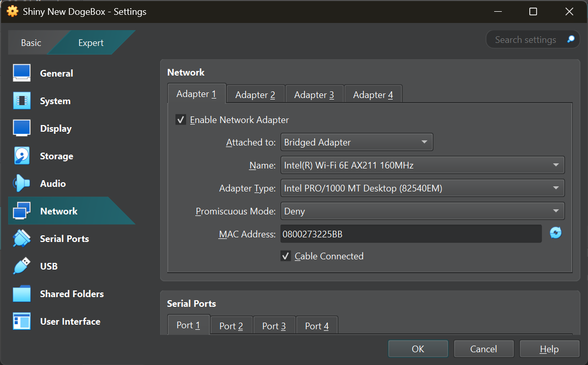This screenshot has height=365, width=588.
Task: Open the Attached to dropdown
Action: click(356, 142)
